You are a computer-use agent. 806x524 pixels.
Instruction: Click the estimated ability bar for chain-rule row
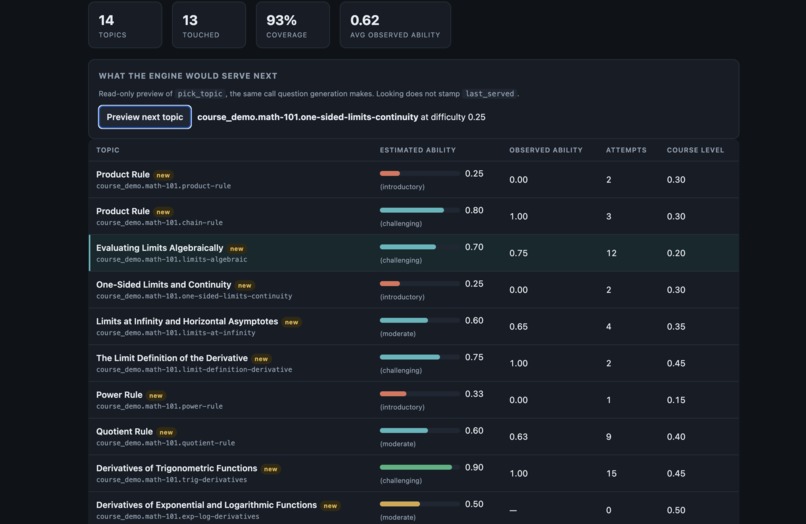pyautogui.click(x=419, y=210)
